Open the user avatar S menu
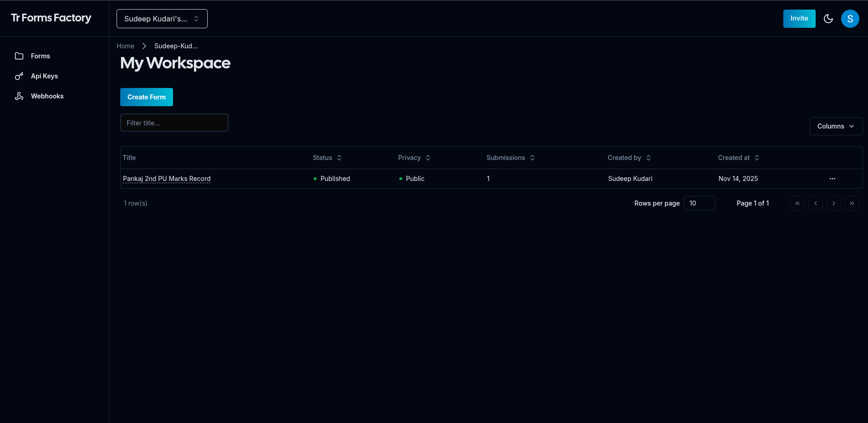868x423 pixels. click(850, 19)
